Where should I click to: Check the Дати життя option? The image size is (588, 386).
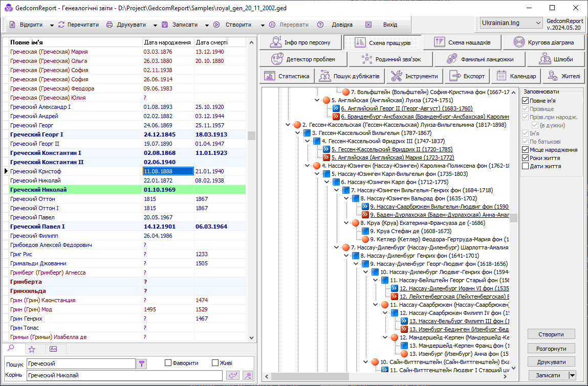(x=525, y=166)
